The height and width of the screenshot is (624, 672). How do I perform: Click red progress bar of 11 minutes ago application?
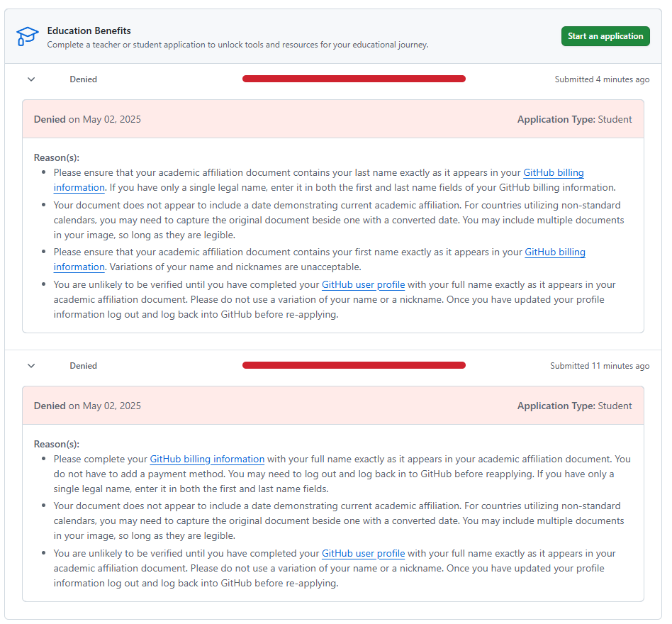354,365
